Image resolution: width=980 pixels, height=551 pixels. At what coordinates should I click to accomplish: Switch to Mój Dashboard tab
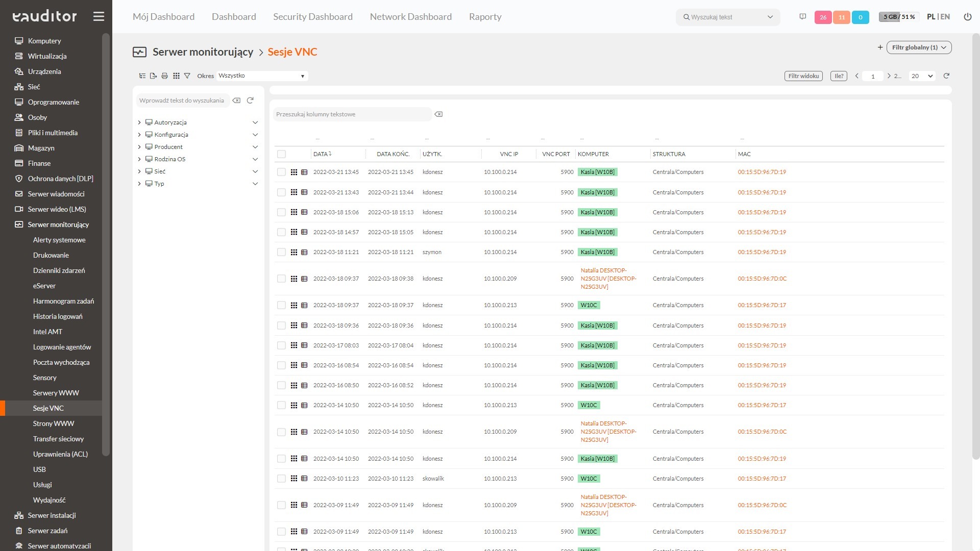(x=163, y=17)
